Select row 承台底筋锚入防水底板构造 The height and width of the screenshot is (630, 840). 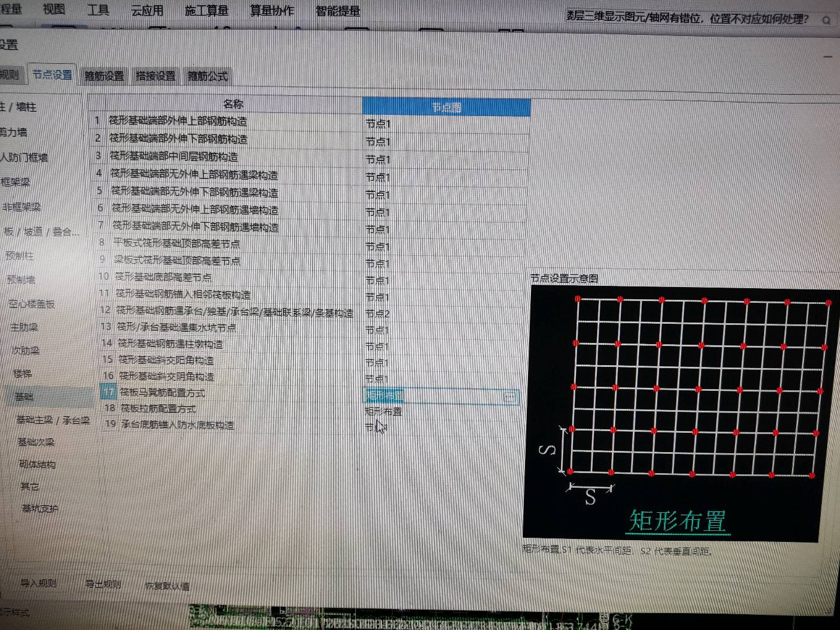(178, 425)
